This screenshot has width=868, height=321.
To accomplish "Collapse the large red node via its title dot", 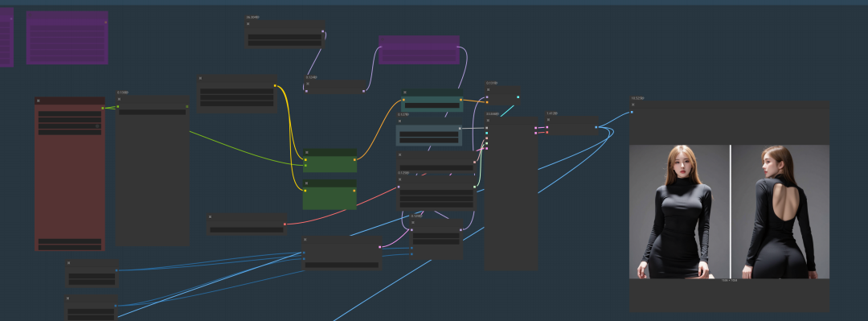I will click(39, 101).
